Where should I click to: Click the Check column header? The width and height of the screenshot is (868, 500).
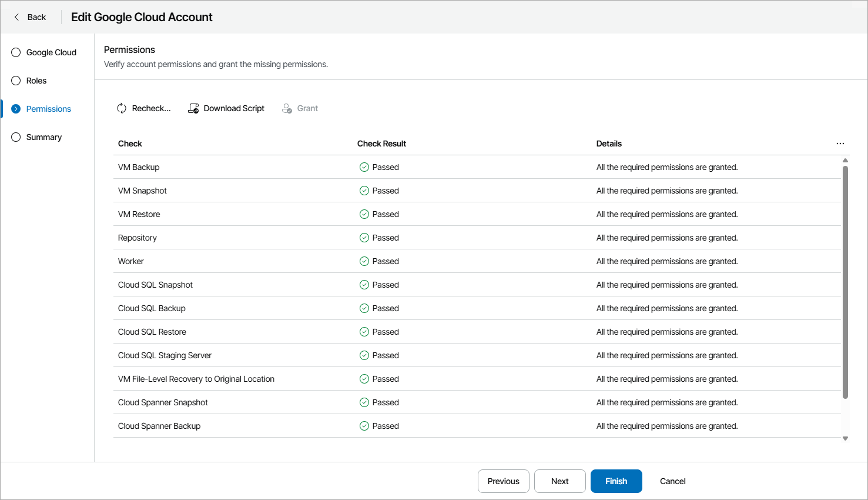pyautogui.click(x=130, y=143)
